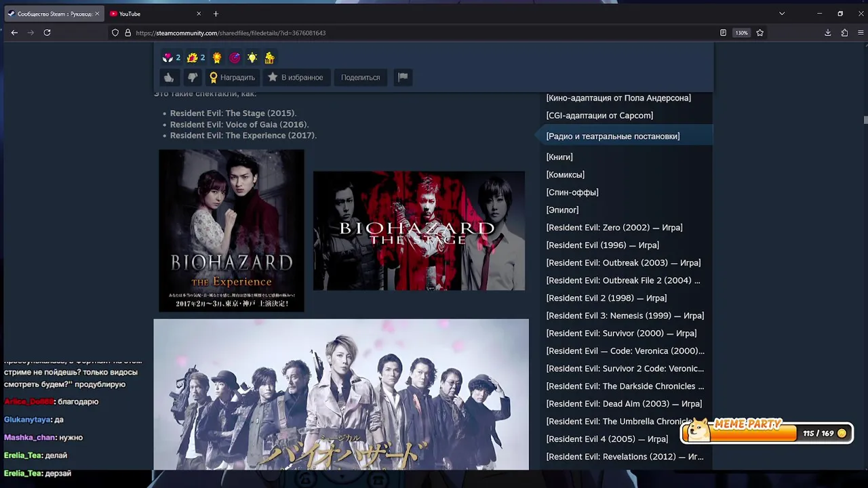Open the extensions puzzle icon

pyautogui.click(x=844, y=33)
